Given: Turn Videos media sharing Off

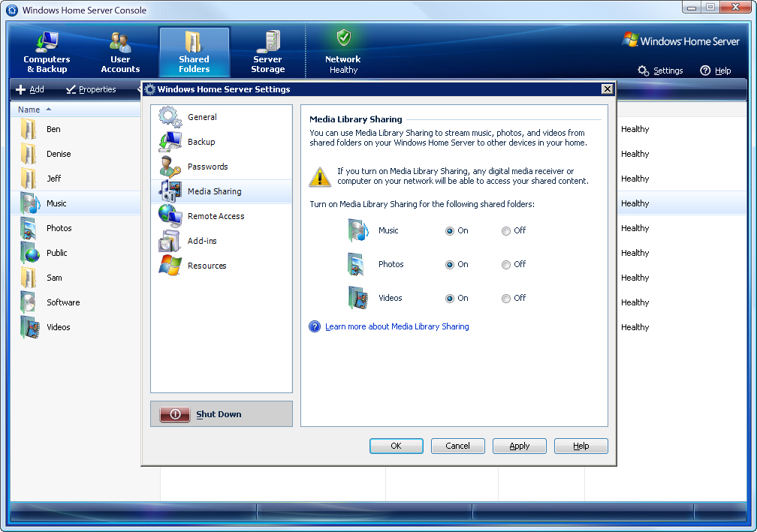Looking at the screenshot, I should [x=506, y=299].
